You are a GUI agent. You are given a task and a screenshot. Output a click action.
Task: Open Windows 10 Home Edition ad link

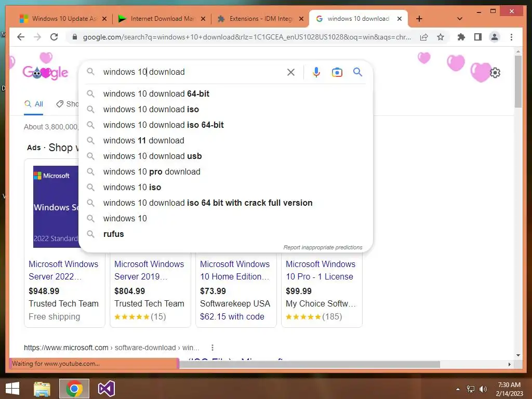pos(235,270)
